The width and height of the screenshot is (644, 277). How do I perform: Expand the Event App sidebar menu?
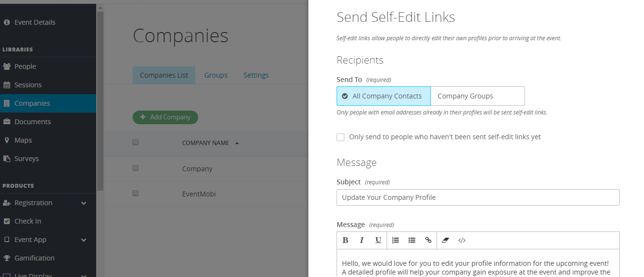tap(84, 240)
